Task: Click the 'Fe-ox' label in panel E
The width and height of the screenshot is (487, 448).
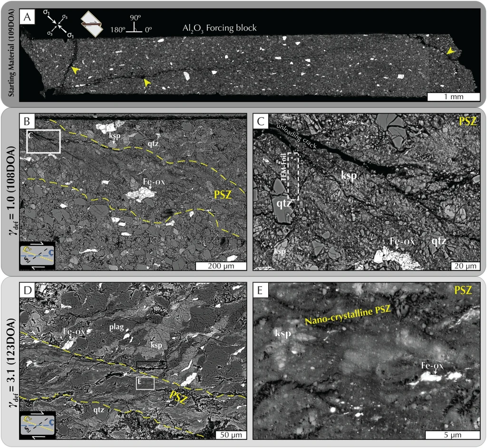Action: (432, 366)
